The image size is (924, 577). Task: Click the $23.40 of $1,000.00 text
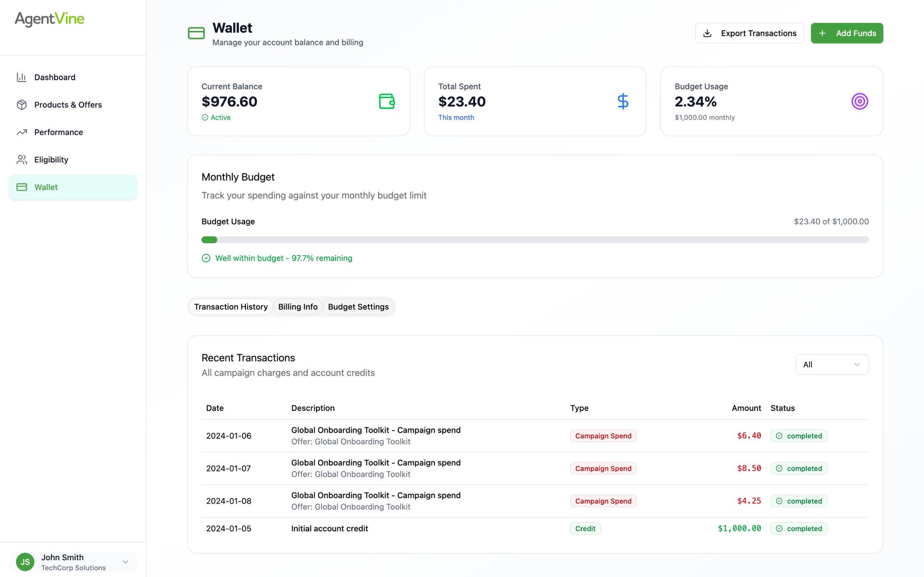tap(831, 221)
